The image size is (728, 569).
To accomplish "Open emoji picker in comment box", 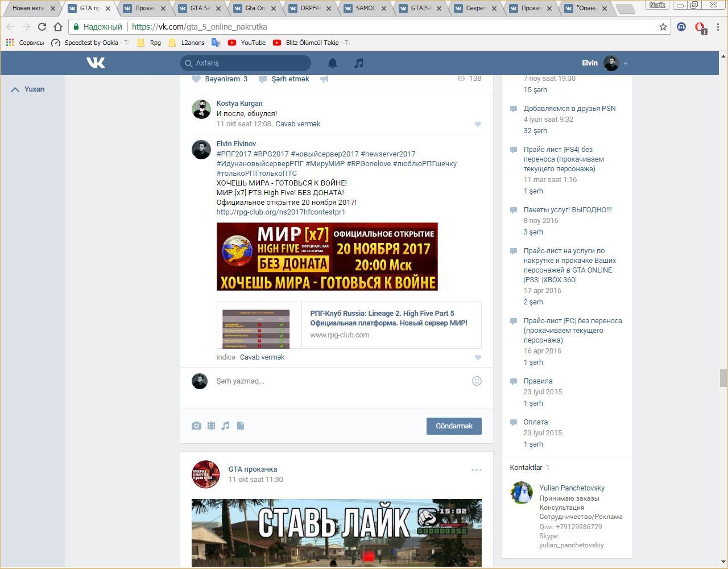I will point(477,381).
